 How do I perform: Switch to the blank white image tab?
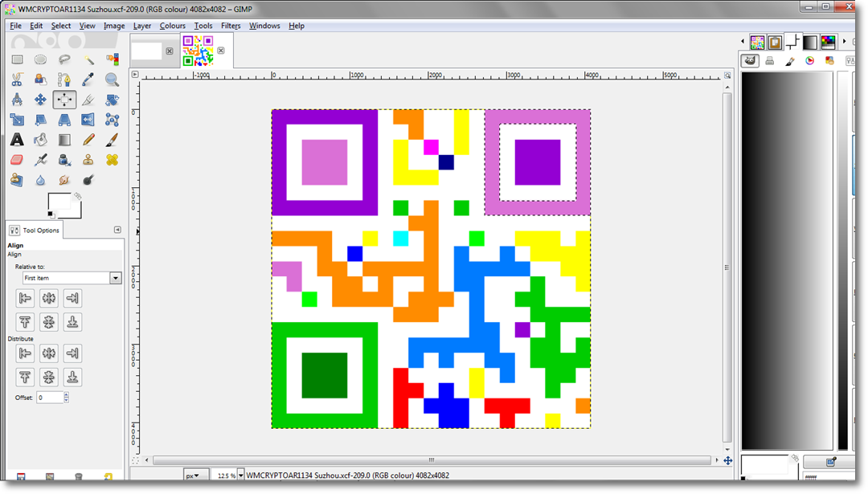(153, 51)
